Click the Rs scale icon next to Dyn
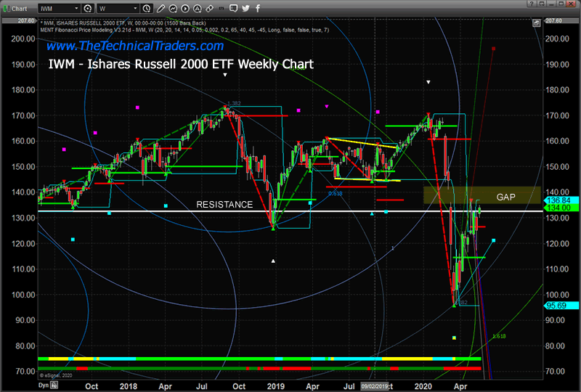 [54, 385]
